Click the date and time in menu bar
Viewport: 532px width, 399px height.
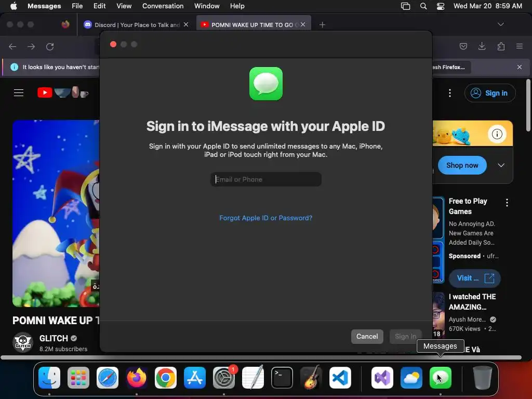pos(487,6)
